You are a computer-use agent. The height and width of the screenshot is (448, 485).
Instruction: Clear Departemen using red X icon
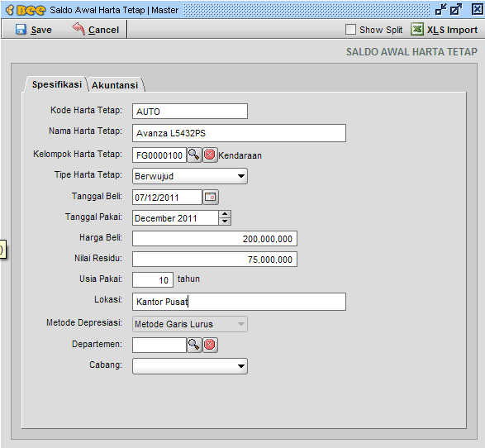[x=210, y=345]
